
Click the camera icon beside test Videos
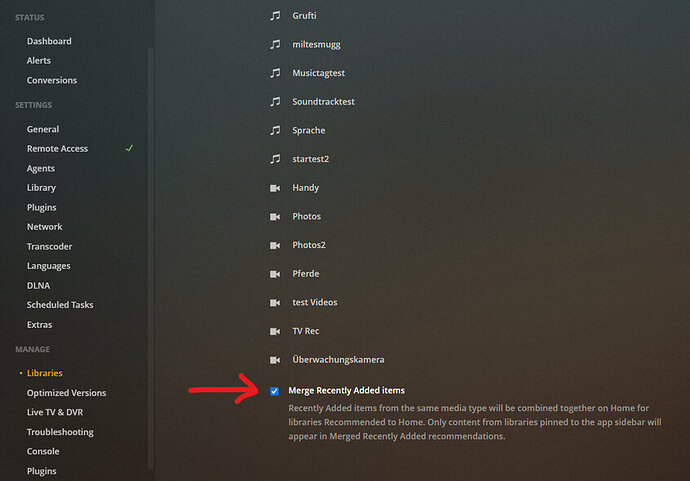click(275, 303)
